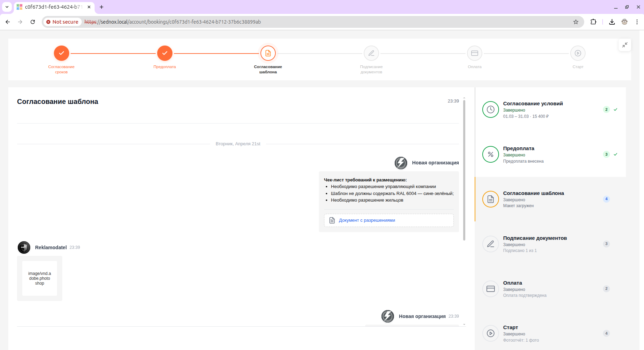Click the '01.03 – 31.03 · 15 400 ₽' text

(526, 116)
